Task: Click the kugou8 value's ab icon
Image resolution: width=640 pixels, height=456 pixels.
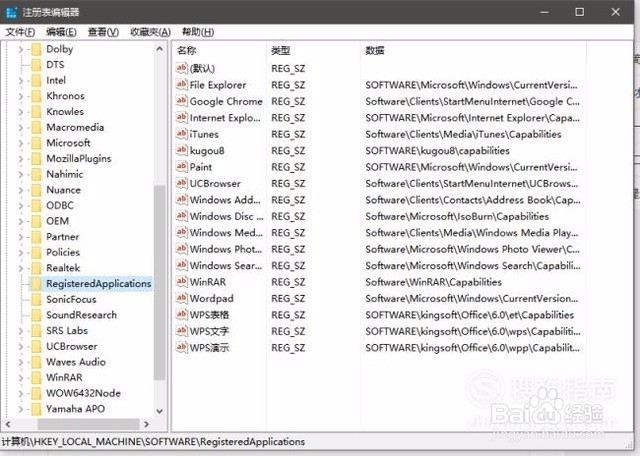Action: tap(182, 150)
